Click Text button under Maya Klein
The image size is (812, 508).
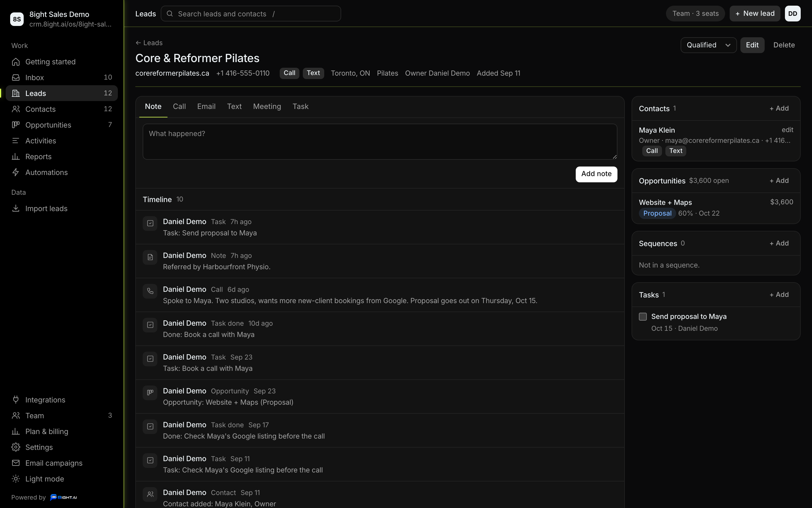point(676,151)
